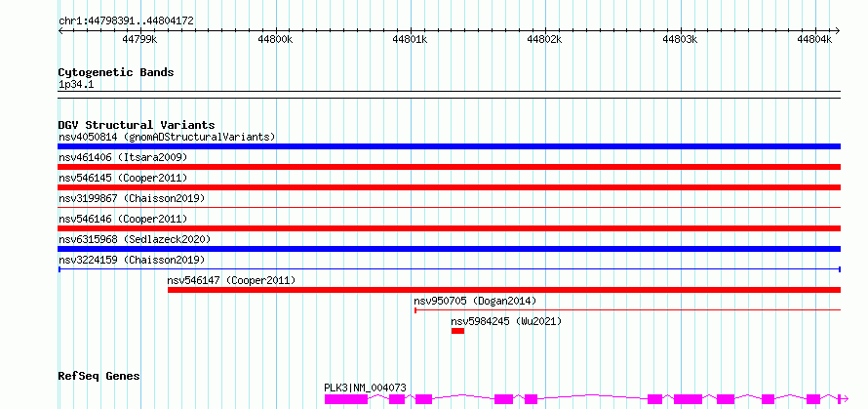Open the nsv546146 (Cooper2011) label
Image resolution: width=868 pixels, height=409 pixels.
click(x=123, y=219)
